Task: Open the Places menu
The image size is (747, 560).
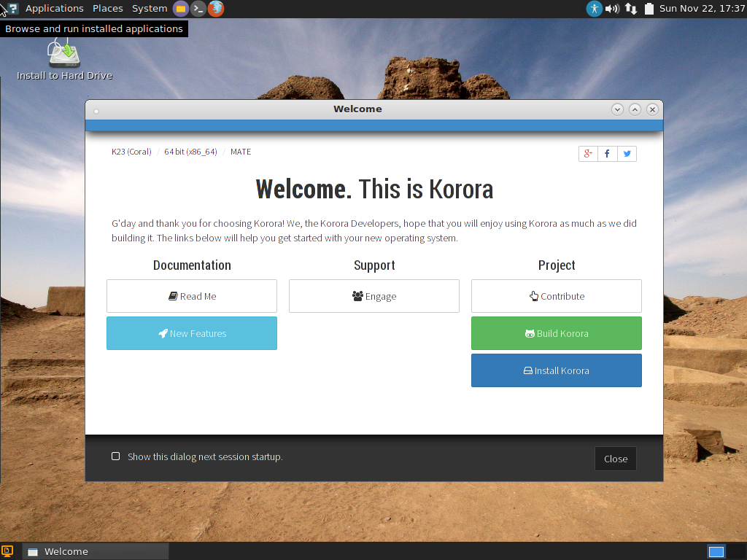Action: coord(108,9)
